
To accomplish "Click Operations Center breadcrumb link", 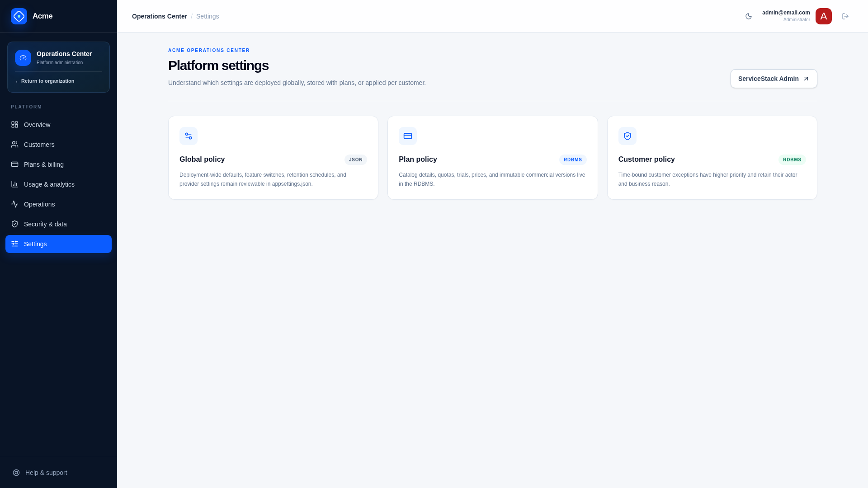I will tap(160, 16).
